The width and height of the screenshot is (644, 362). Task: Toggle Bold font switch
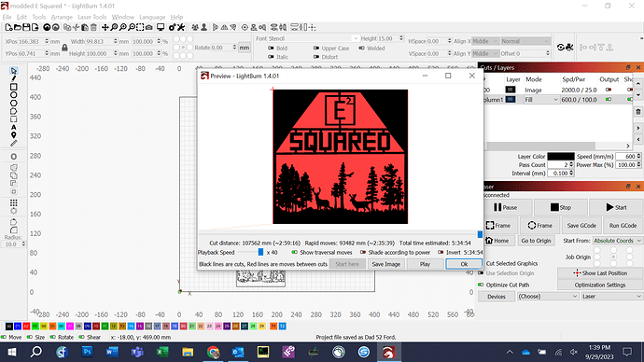271,48
